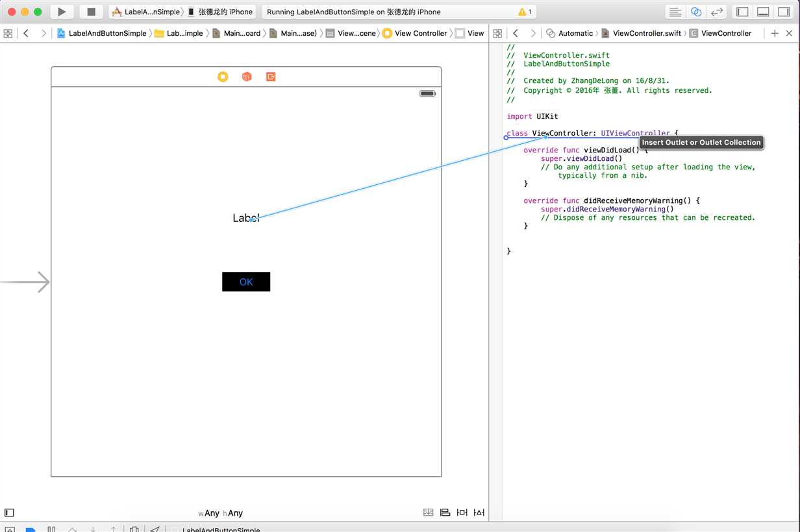800x532 pixels.
Task: Go forward in the assistant editor history
Action: 533,33
